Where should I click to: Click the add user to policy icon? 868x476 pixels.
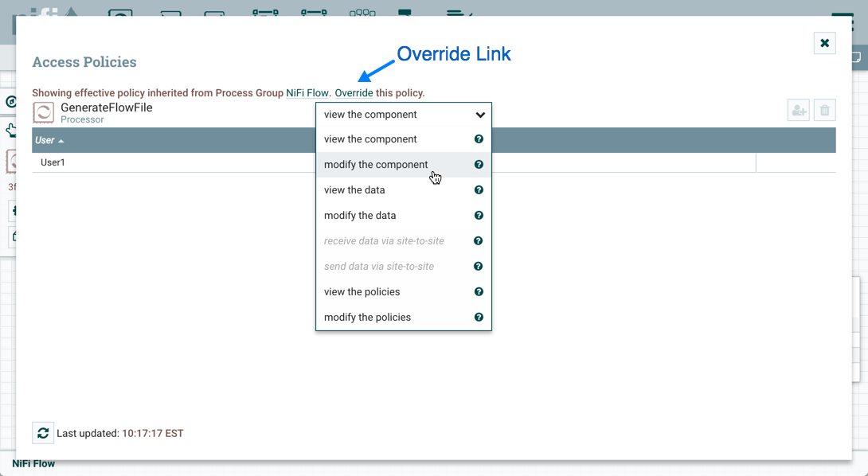(x=798, y=111)
